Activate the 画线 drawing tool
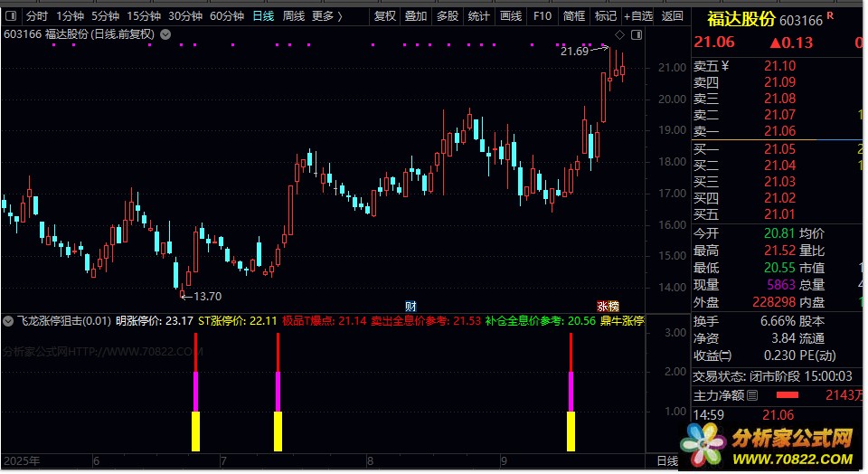This screenshot has width=868, height=474. coord(510,16)
